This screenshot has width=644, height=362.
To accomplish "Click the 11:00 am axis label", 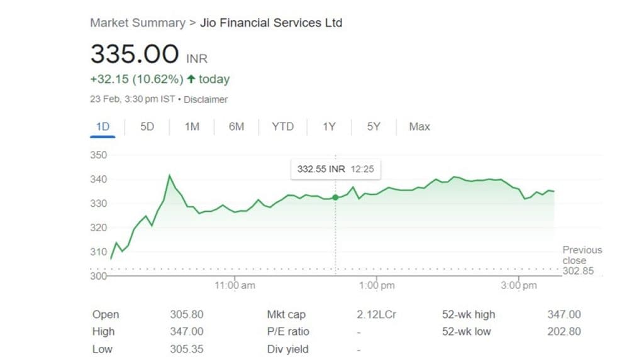I will [235, 285].
